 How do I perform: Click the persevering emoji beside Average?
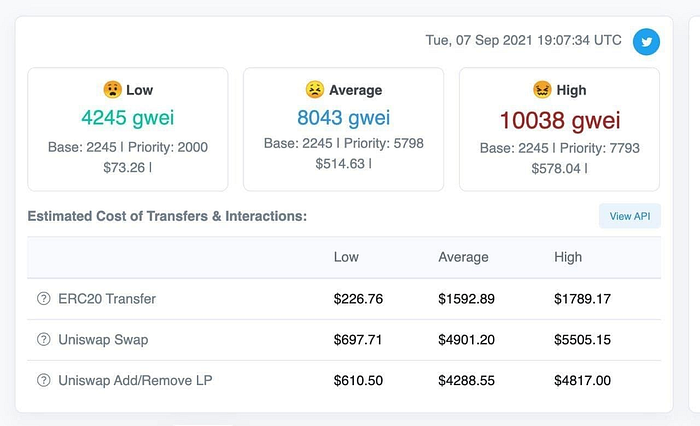point(315,90)
